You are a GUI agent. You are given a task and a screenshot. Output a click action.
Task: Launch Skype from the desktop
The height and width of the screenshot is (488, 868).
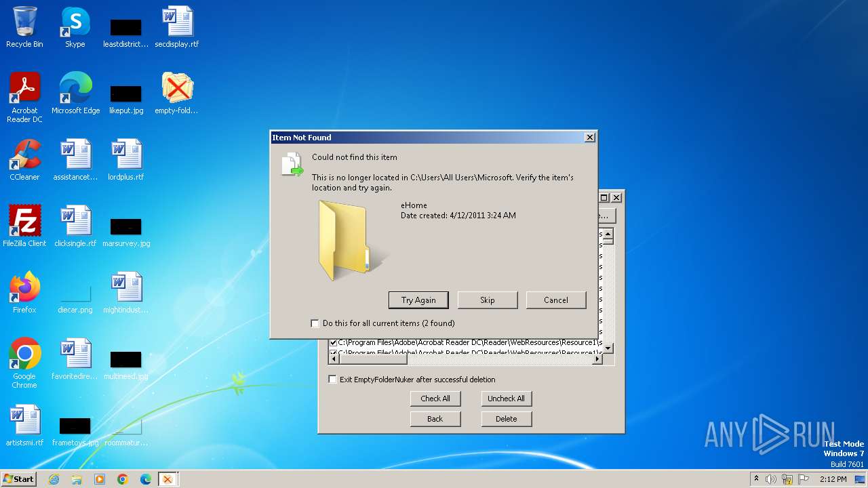tap(75, 27)
